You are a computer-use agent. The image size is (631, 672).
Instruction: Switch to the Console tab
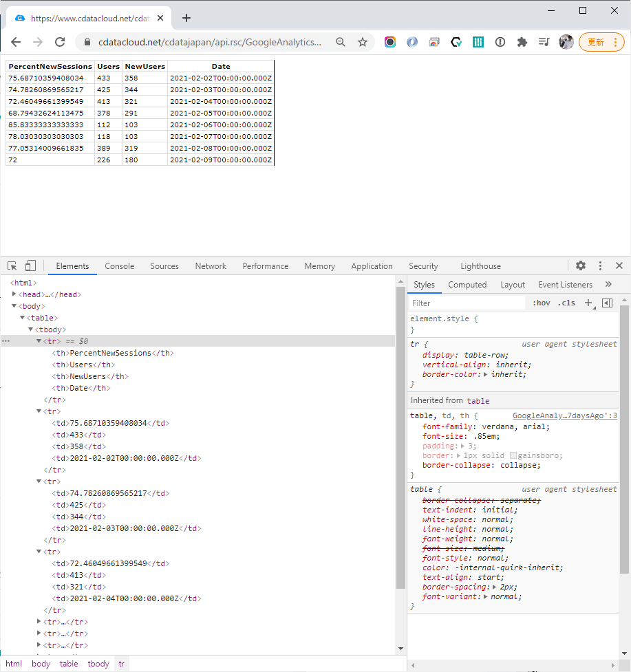119,266
